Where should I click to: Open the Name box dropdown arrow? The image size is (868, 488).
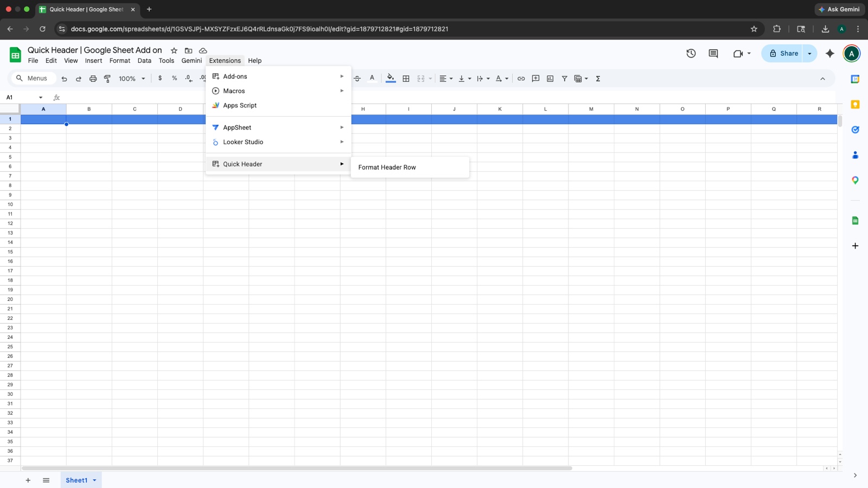pos(41,98)
